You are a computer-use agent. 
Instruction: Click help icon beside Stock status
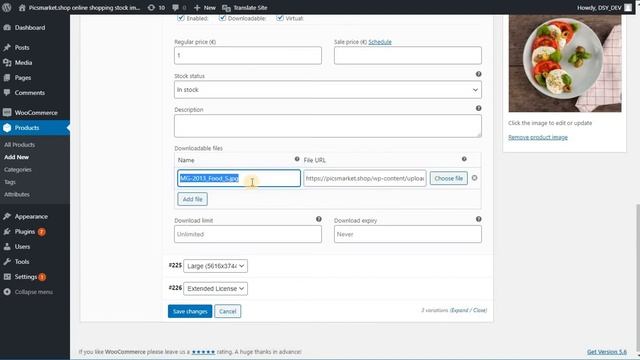478,74
